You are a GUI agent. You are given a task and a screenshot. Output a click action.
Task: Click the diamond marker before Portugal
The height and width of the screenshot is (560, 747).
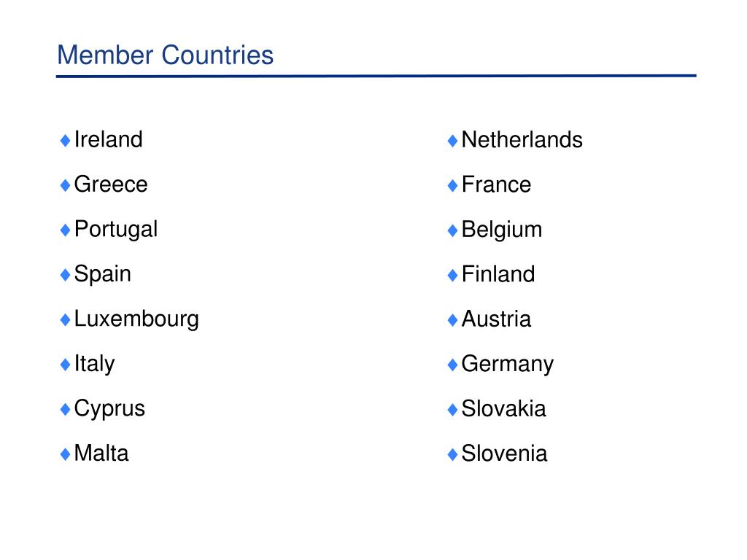(x=65, y=230)
